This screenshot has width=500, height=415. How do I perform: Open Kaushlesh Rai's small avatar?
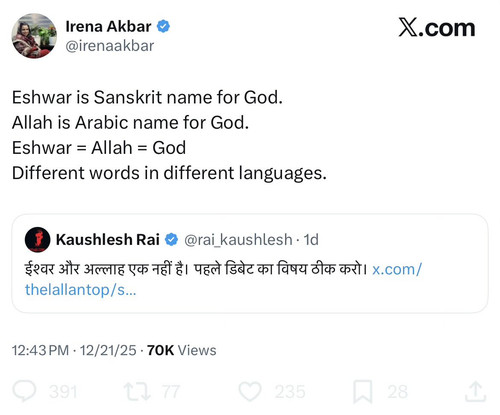(x=37, y=240)
